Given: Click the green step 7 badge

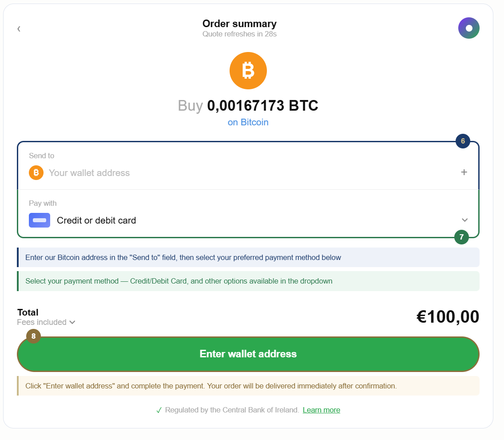Looking at the screenshot, I should (461, 237).
